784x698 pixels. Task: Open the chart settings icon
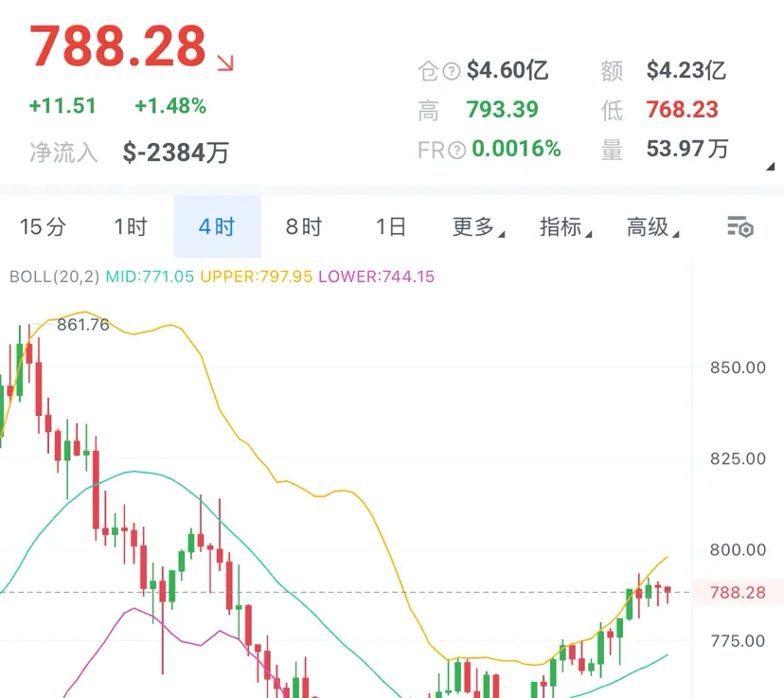pyautogui.click(x=740, y=226)
